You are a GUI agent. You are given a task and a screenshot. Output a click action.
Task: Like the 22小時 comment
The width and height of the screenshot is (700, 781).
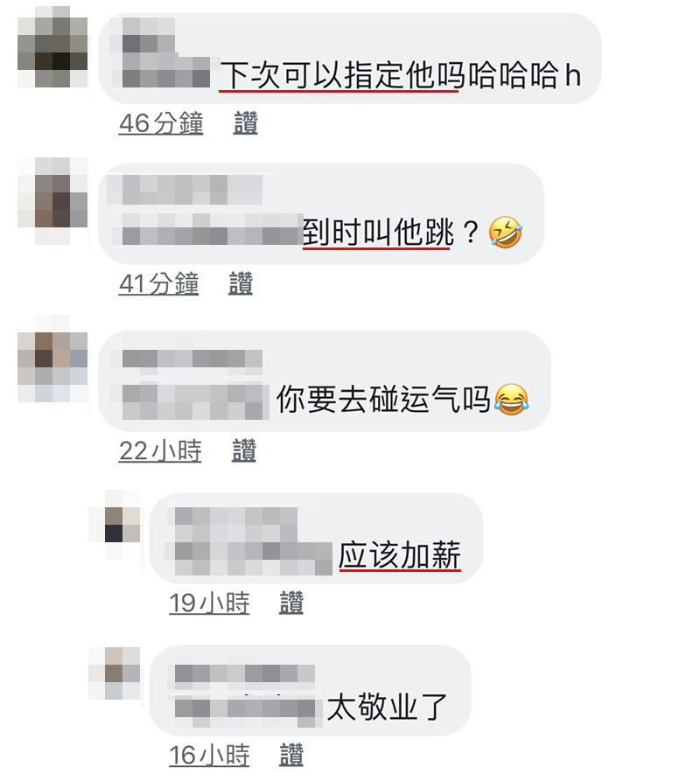(x=244, y=450)
